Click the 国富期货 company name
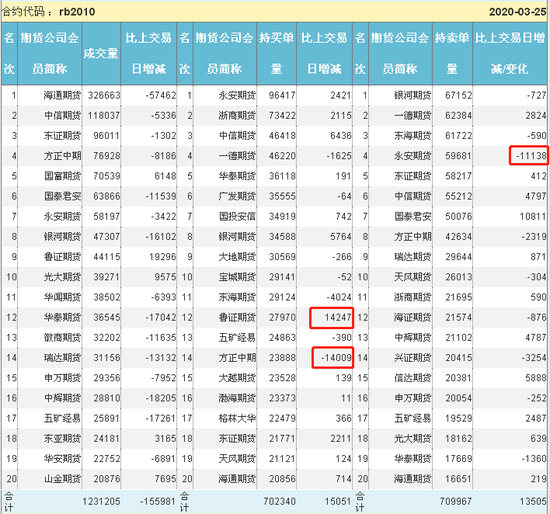 coord(62,176)
